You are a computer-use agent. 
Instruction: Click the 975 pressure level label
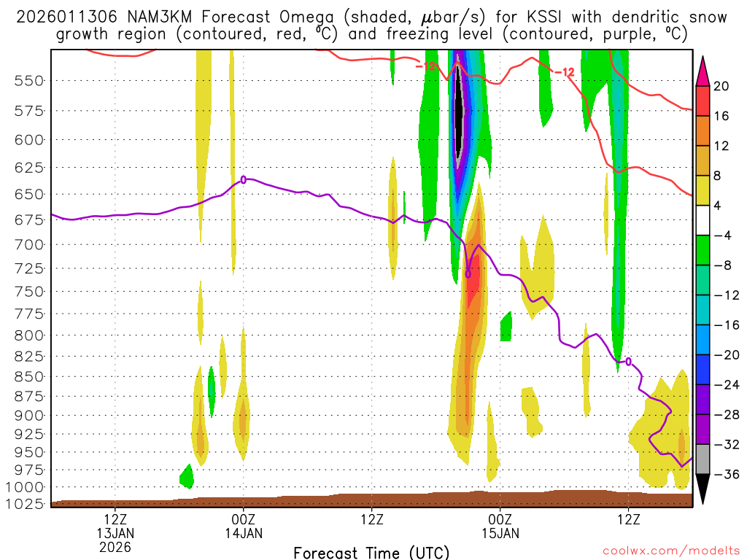click(28, 470)
